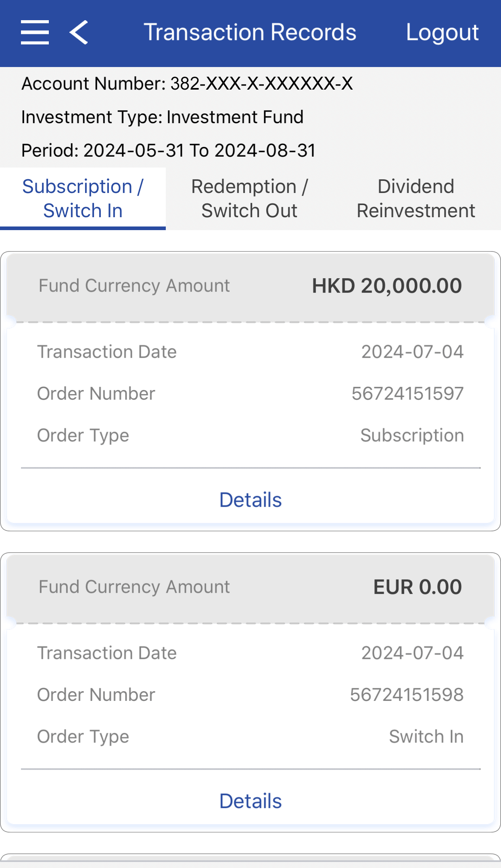Tap order number 56724151598
This screenshot has height=868, width=501.
pos(407,695)
